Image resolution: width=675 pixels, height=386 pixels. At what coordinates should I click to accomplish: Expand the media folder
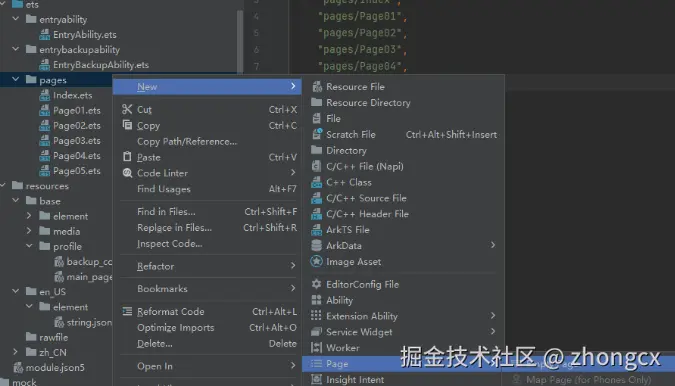tap(29, 231)
